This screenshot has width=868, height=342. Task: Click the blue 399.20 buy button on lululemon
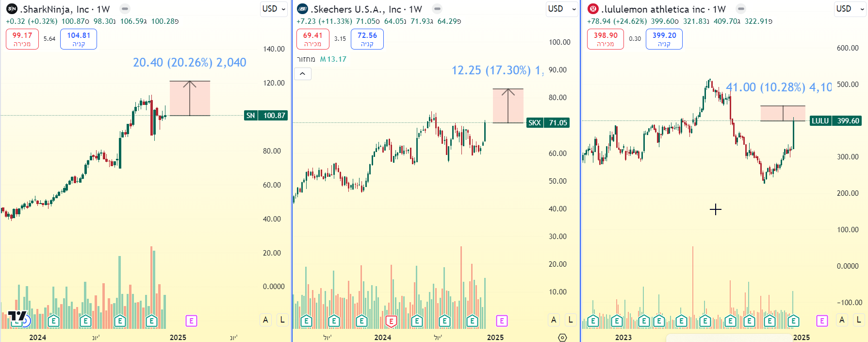(664, 39)
